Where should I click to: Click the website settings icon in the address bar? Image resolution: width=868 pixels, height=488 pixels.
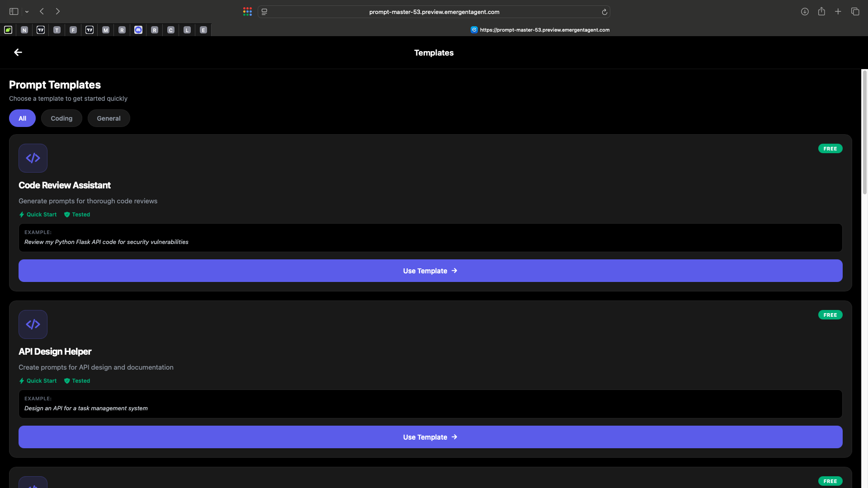point(264,12)
